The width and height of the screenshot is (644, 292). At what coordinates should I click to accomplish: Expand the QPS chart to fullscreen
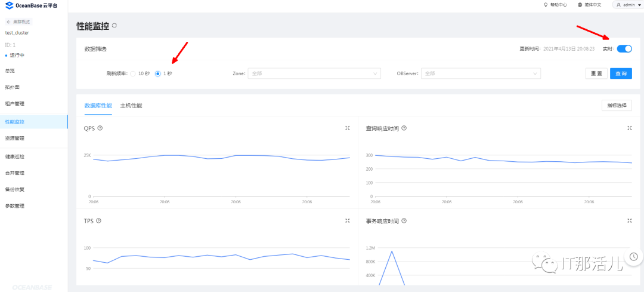[347, 128]
